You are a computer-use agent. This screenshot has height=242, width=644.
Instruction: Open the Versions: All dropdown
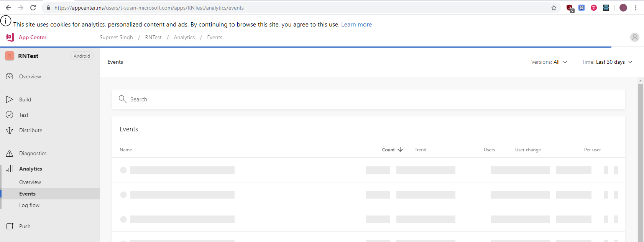pyautogui.click(x=549, y=61)
